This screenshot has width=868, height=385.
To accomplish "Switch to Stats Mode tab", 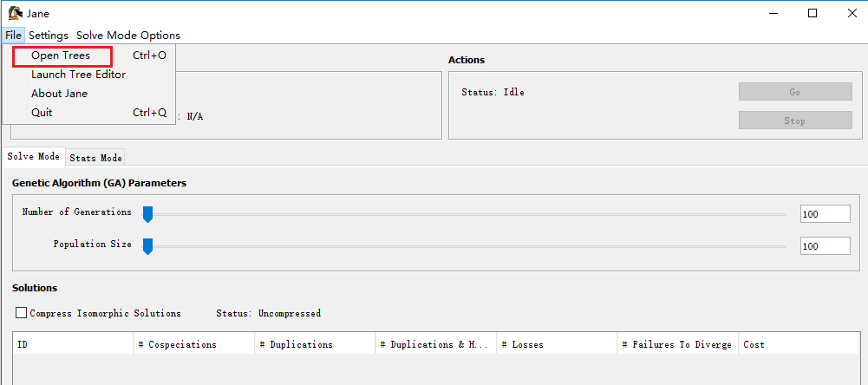I will (x=95, y=158).
